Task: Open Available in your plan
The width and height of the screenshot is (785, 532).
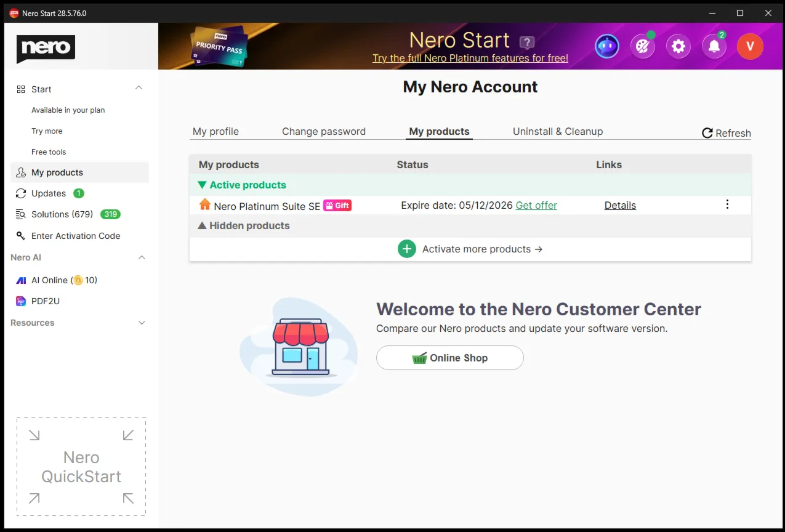Action: [68, 110]
